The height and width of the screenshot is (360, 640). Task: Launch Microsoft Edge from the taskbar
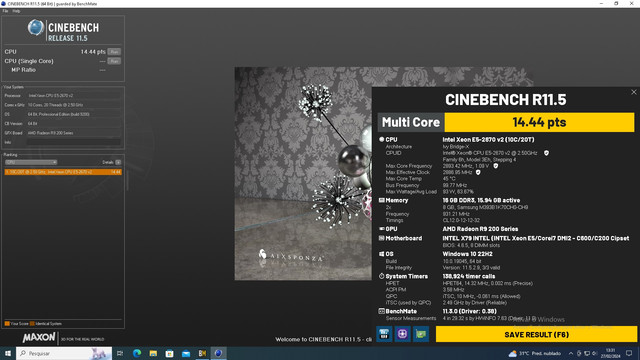137,353
